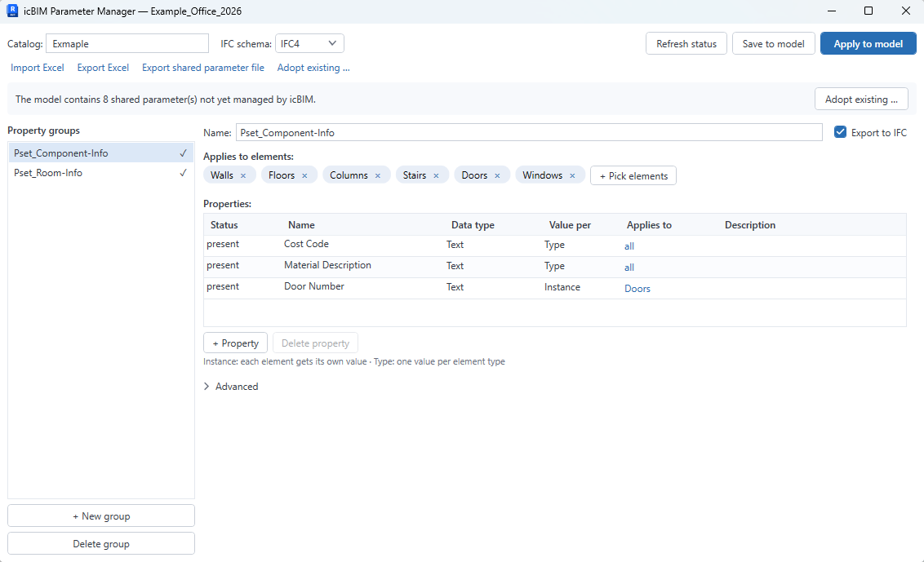Image resolution: width=924 pixels, height=562 pixels.
Task: Select the Cost Code property row
Action: pyautogui.click(x=554, y=245)
